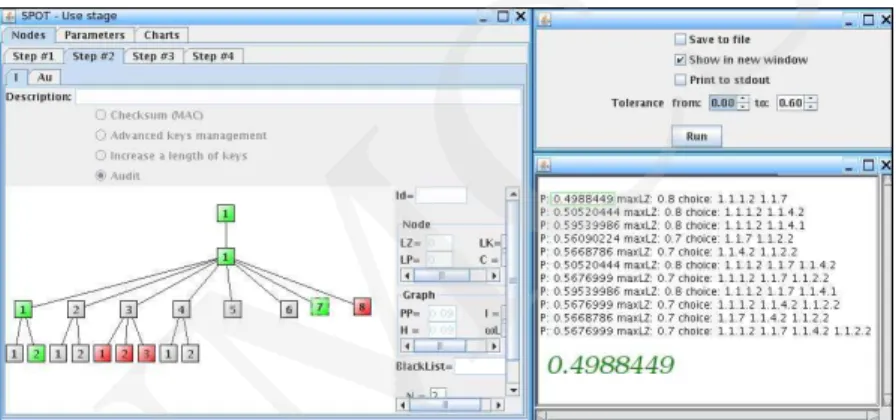Click the highlighted result value 0.4988449

tap(583, 199)
